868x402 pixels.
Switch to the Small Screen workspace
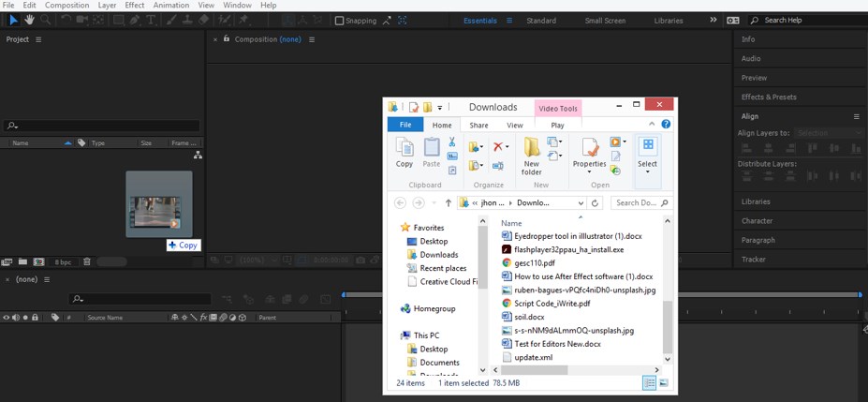pos(605,20)
